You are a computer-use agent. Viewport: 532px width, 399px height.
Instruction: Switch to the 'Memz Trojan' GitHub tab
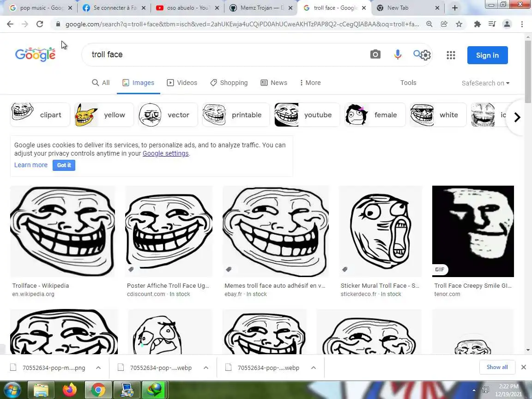tap(261, 8)
